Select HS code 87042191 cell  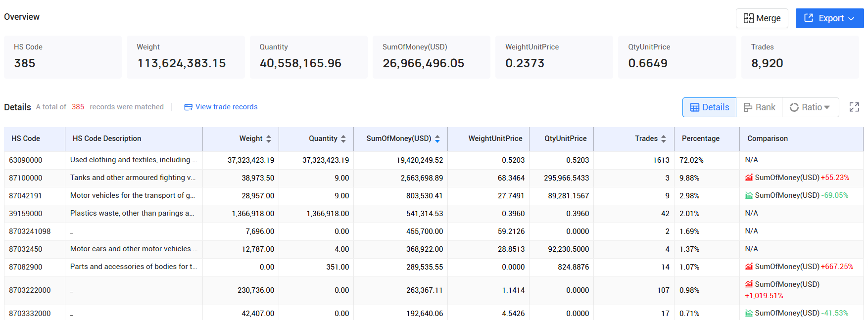pyautogui.click(x=35, y=196)
